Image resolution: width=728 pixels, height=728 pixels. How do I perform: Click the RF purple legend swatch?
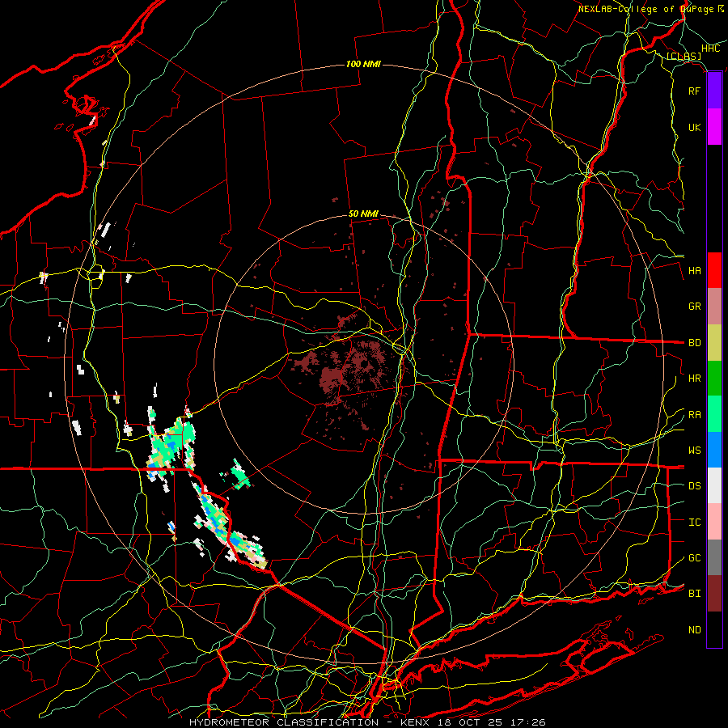(x=714, y=91)
